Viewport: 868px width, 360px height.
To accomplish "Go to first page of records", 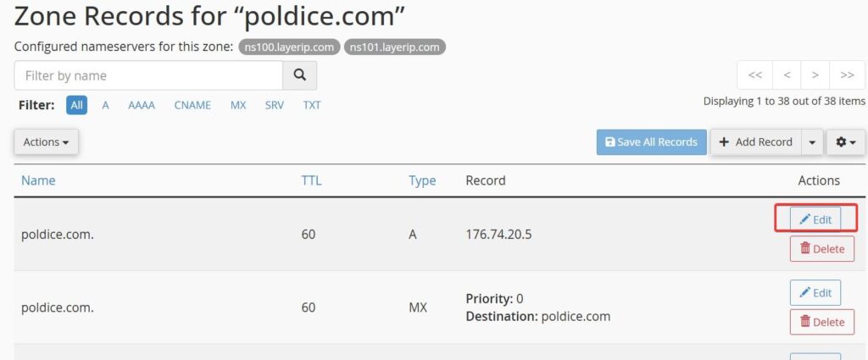I will [x=755, y=75].
